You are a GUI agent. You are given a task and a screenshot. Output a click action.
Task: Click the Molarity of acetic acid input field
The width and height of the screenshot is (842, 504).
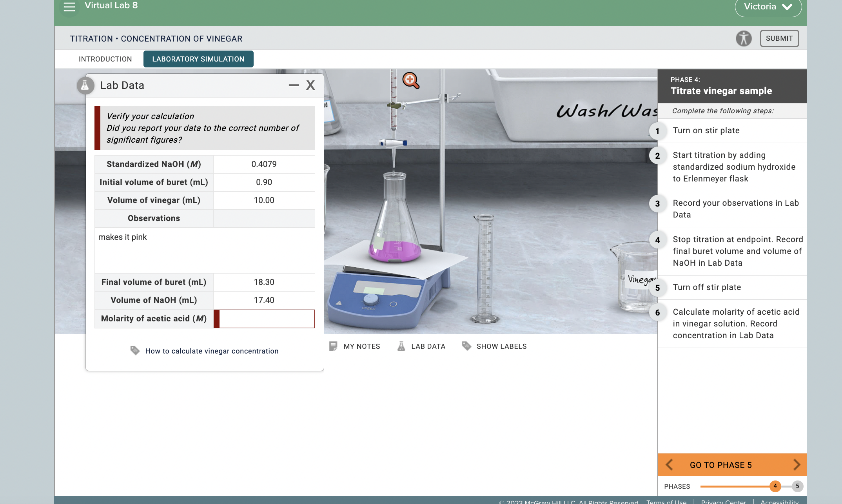[x=264, y=319]
